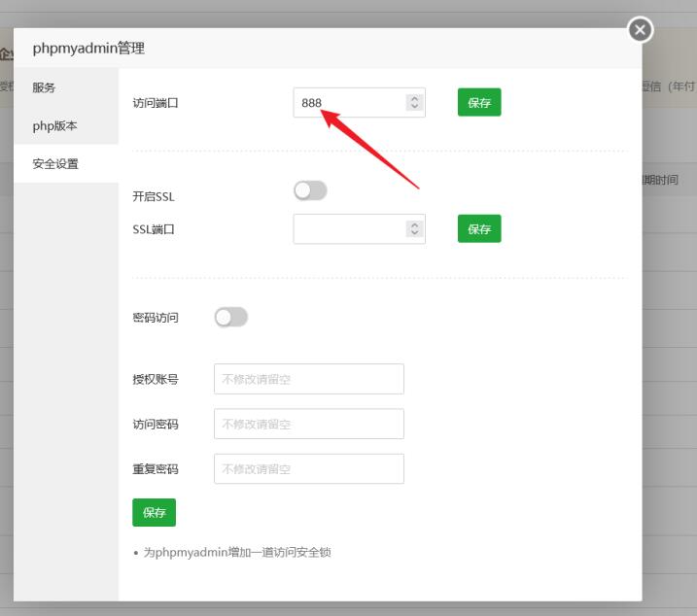Select the 安全设置 tab
Screen dimensions: 697x616
66,163
